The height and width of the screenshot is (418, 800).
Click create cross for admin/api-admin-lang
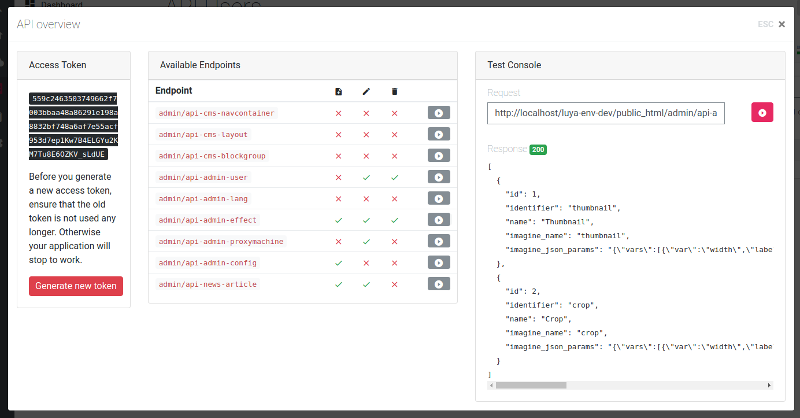point(338,199)
